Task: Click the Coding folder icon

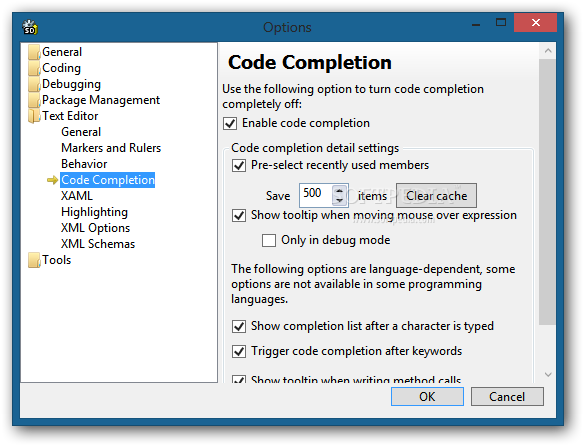Action: tap(34, 69)
